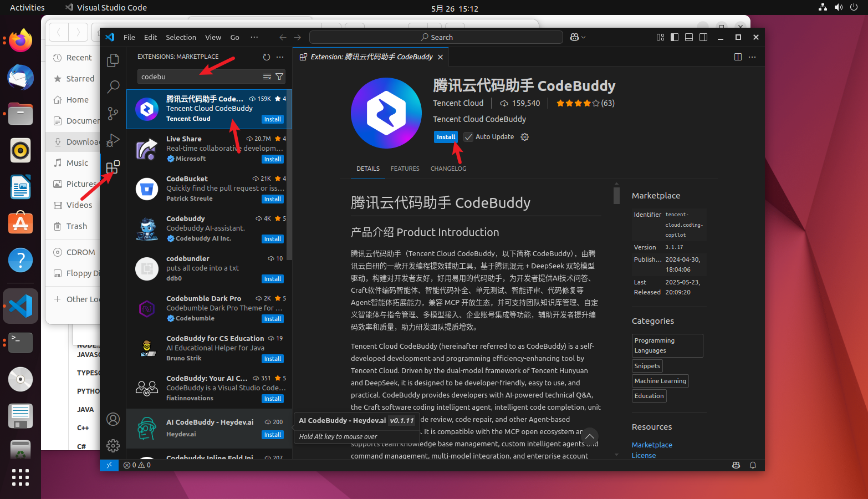Screen dimensions: 868x499
Task: Open the Accounts icon in activity bar
Action: [x=113, y=419]
